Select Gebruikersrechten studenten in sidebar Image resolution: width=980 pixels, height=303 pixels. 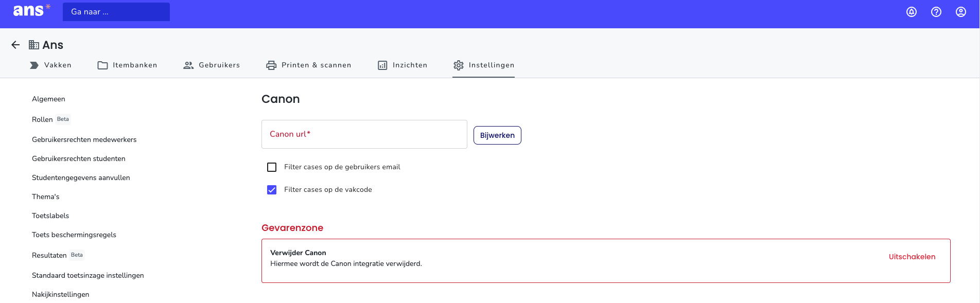(79, 158)
